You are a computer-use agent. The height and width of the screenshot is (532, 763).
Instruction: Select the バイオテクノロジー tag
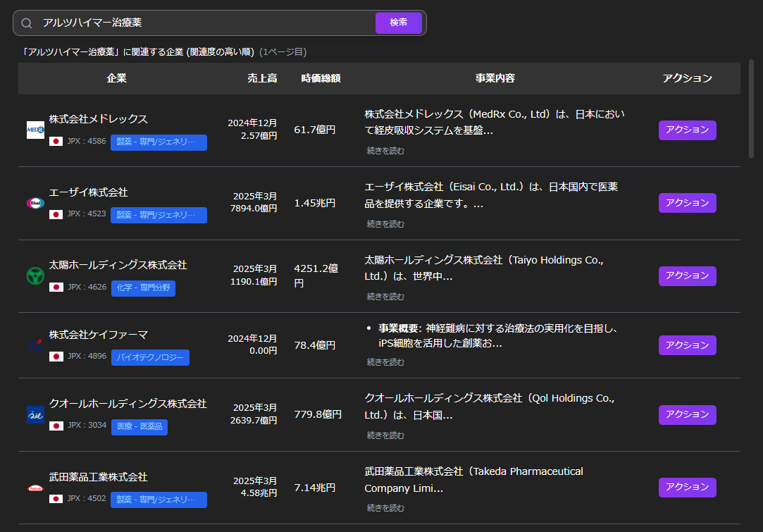(150, 357)
